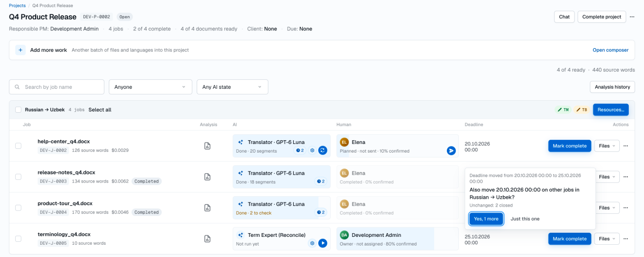
Task: Click project ID DEV-P-0002 badge
Action: point(97,17)
